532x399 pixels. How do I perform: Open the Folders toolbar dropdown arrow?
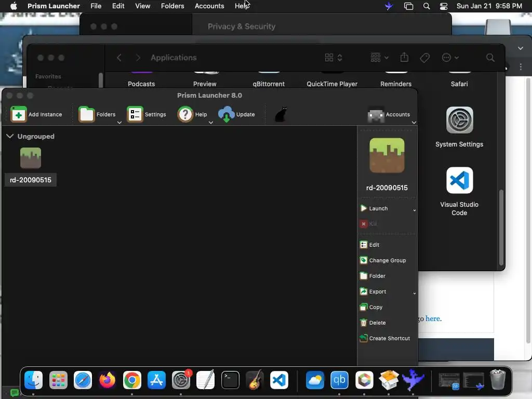119,123
